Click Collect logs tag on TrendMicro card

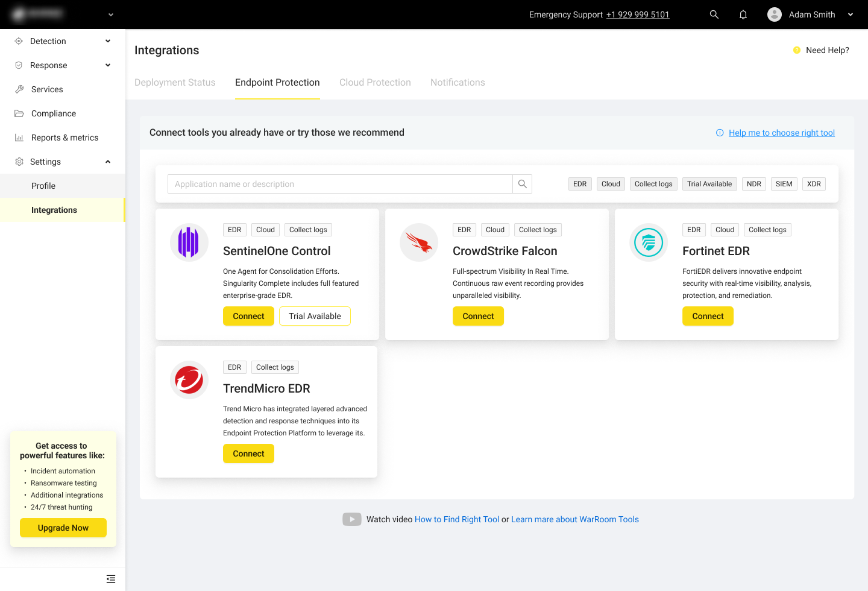[275, 367]
